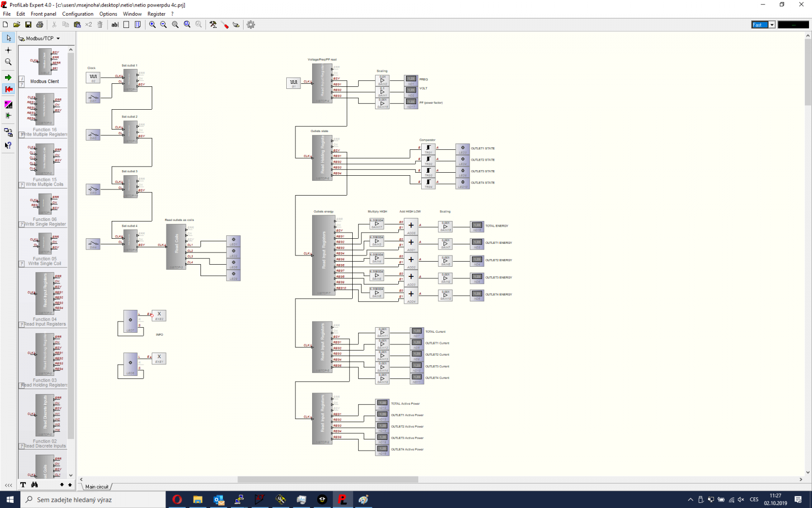Click the x2 duplicate toolbar button
Screen dimensions: 812x508
(x=89, y=24)
